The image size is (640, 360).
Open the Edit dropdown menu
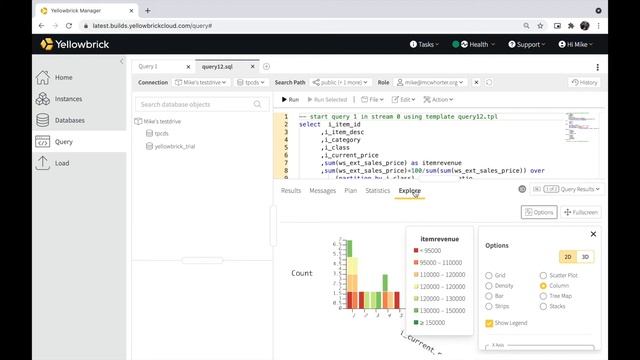point(403,100)
